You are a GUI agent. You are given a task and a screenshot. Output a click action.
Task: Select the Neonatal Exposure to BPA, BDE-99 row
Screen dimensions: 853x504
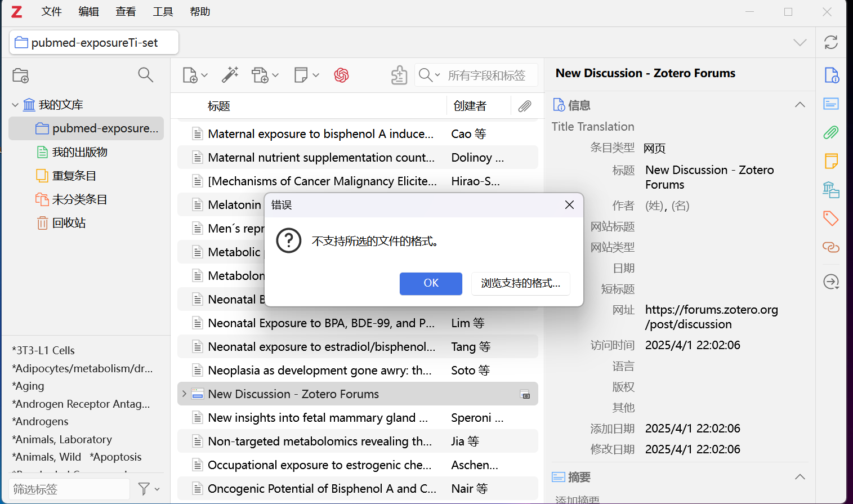(x=358, y=323)
